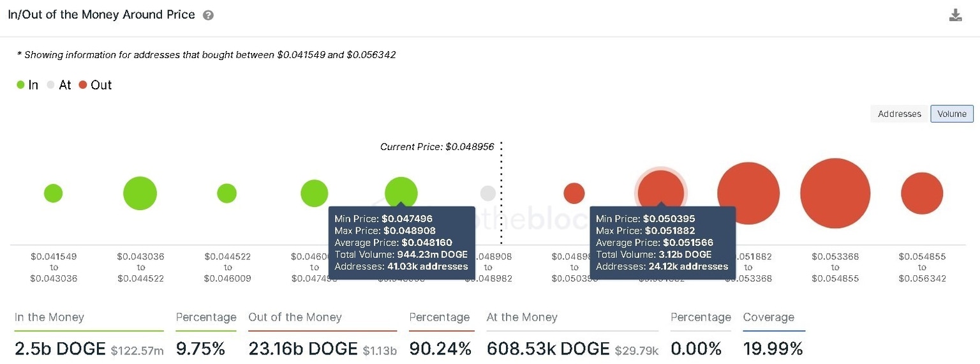The image size is (980, 364).
Task: Click the largest red bubble, $0.053368 to $0.054855
Action: point(835,193)
